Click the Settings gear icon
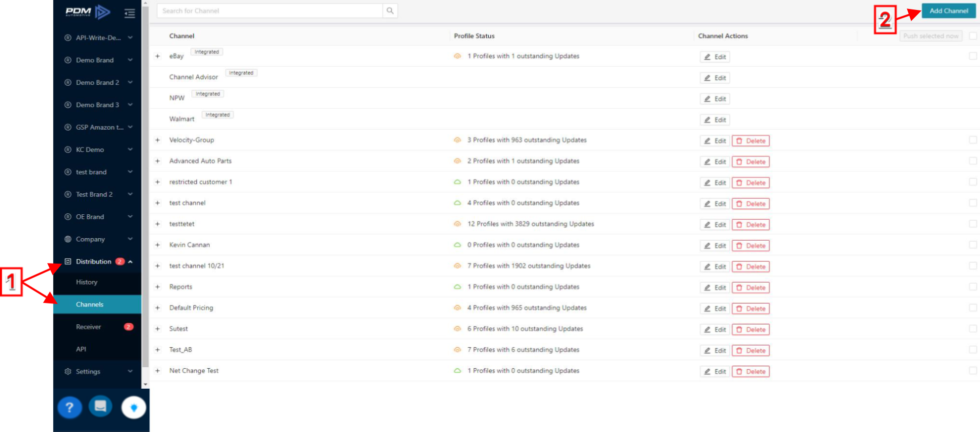The height and width of the screenshot is (432, 980). pyautogui.click(x=68, y=372)
